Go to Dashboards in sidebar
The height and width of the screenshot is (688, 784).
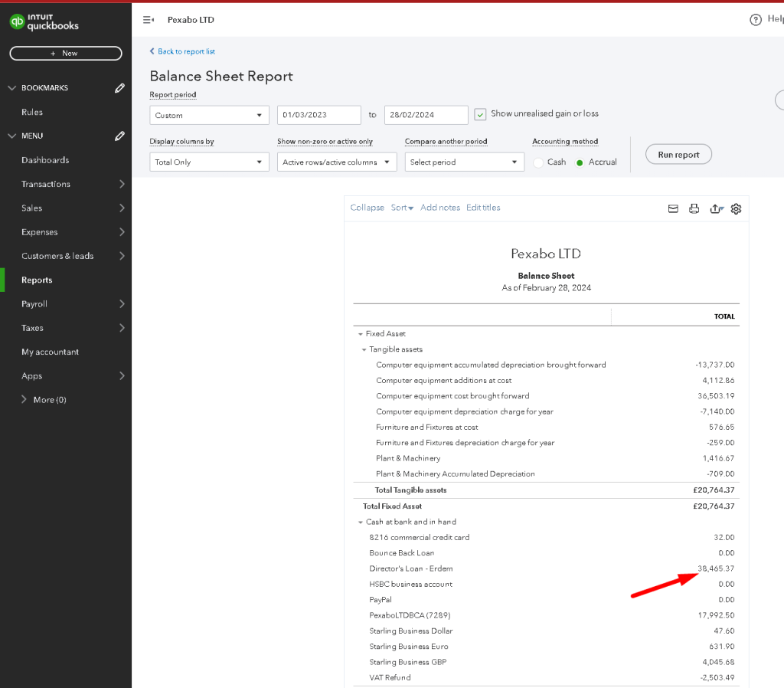(45, 160)
